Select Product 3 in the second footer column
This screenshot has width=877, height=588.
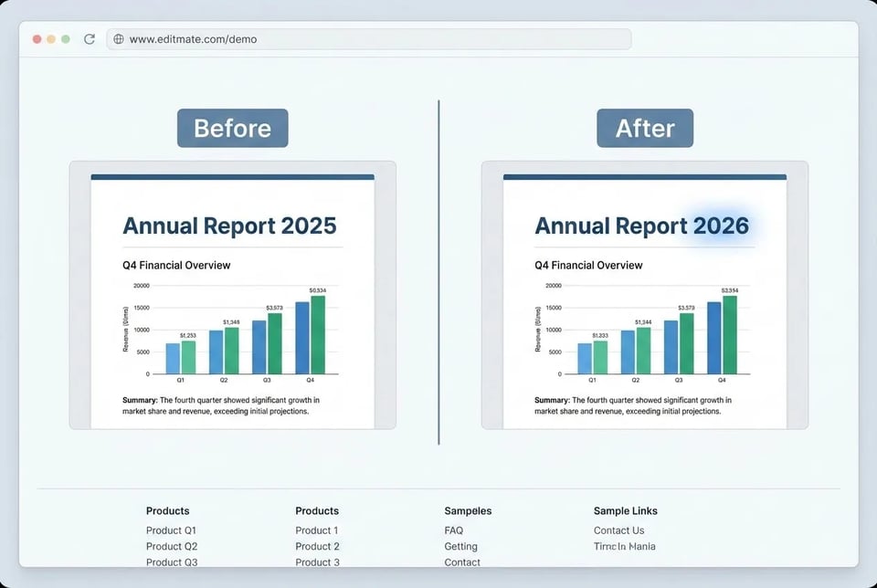point(317,562)
